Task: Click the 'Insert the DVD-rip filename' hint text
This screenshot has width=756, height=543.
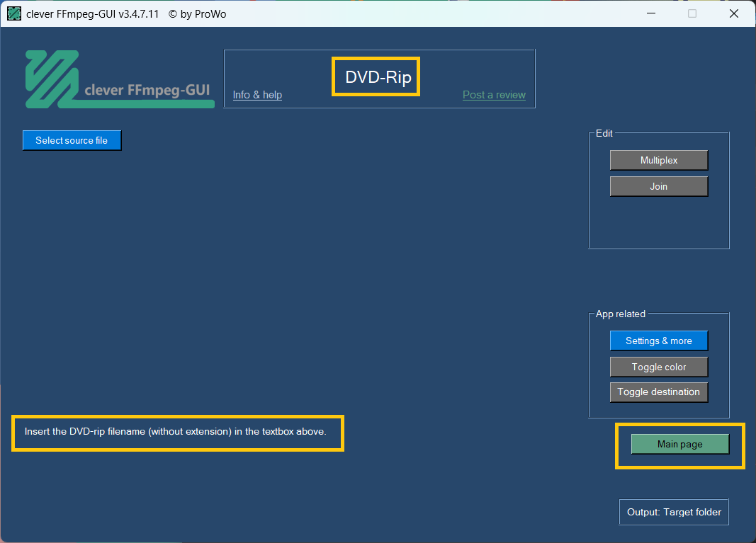Action: pos(176,432)
